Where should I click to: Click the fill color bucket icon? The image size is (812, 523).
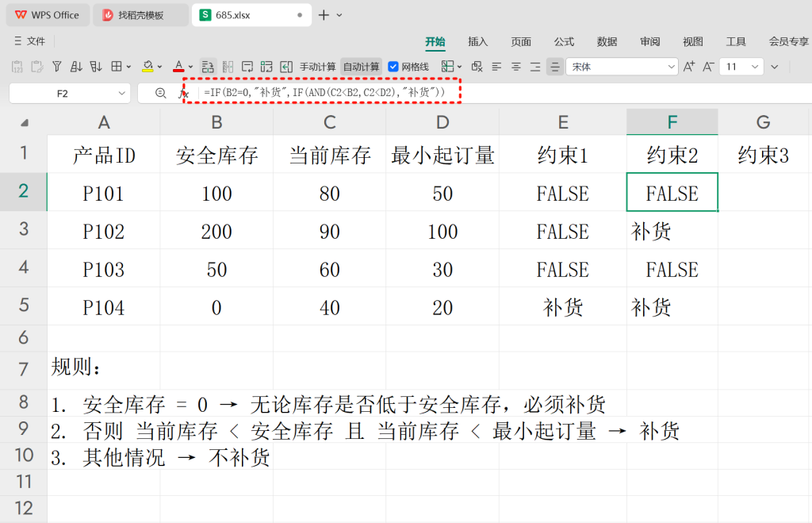(147, 67)
